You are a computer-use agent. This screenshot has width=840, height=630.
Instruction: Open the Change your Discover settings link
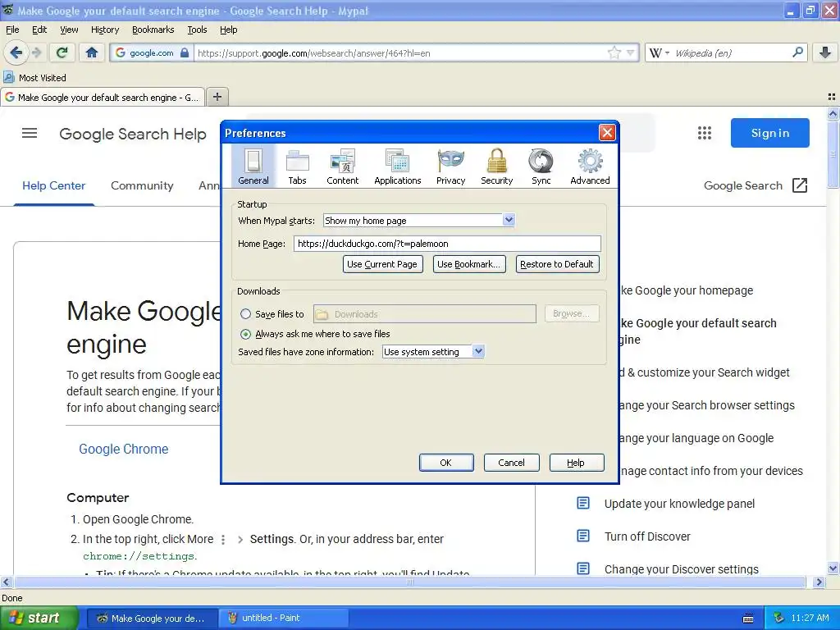(x=682, y=569)
